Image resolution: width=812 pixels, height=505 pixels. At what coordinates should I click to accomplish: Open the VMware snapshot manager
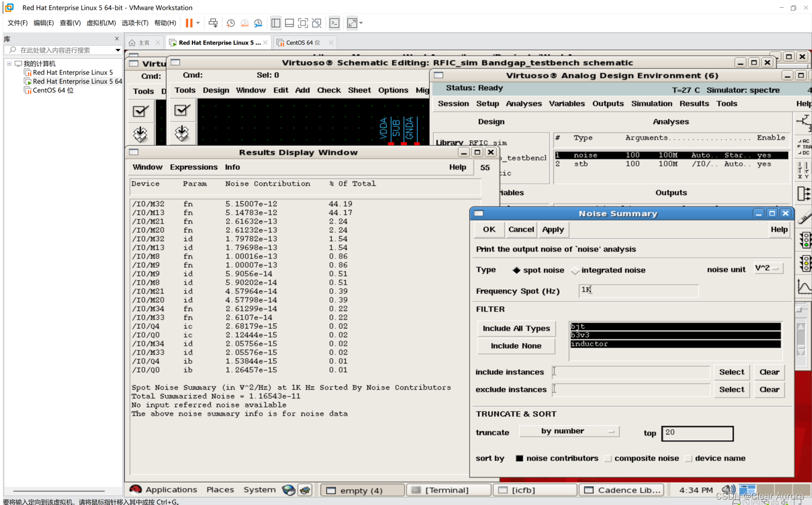(258, 23)
